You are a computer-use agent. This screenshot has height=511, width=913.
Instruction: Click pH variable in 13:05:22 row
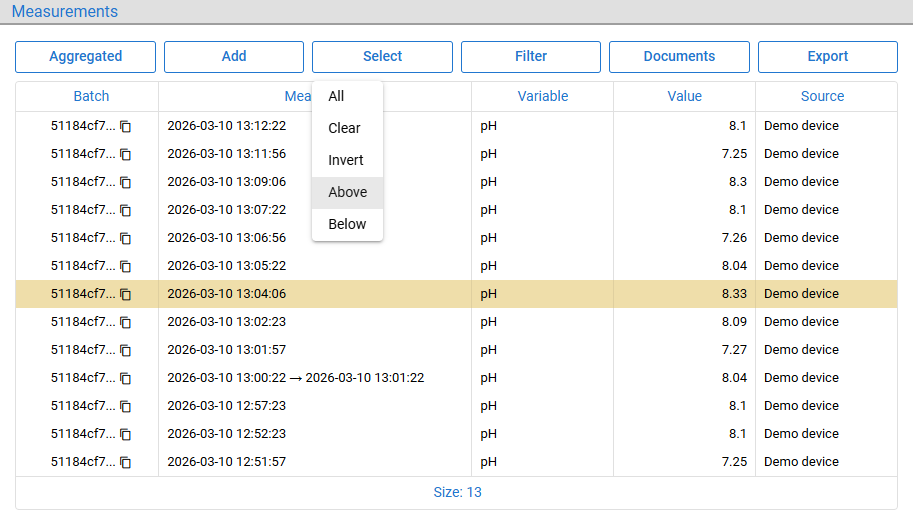(489, 266)
